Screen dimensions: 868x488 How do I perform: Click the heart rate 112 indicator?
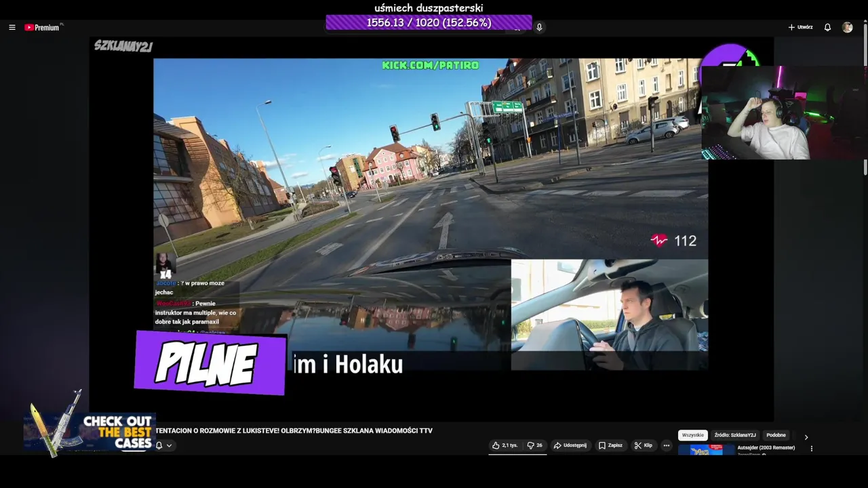[x=673, y=241]
